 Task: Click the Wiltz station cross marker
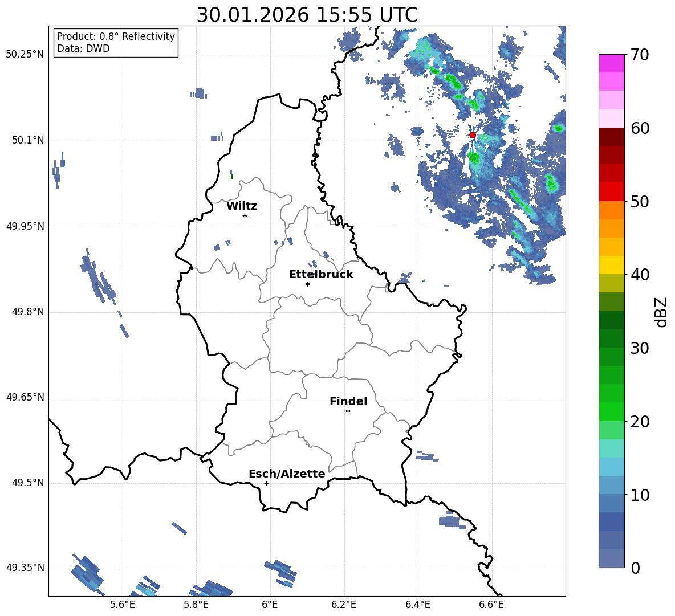[245, 215]
